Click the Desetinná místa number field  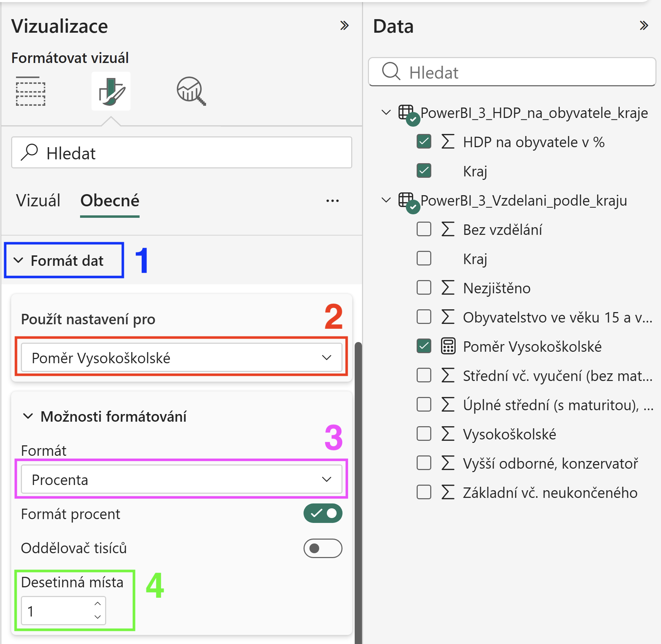pos(63,611)
